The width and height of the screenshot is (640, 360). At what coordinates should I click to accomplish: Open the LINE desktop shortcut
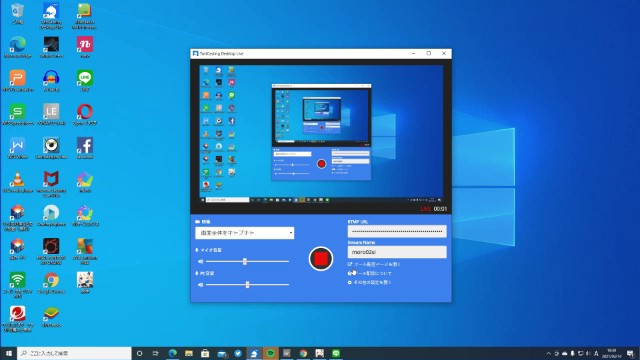(x=85, y=80)
